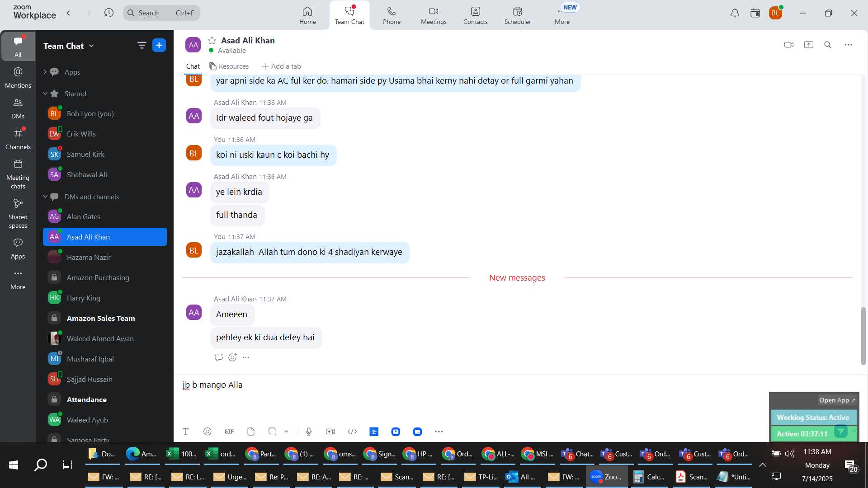Viewport: 868px width, 488px height.
Task: Open more composer options ellipsis
Action: [x=439, y=432]
